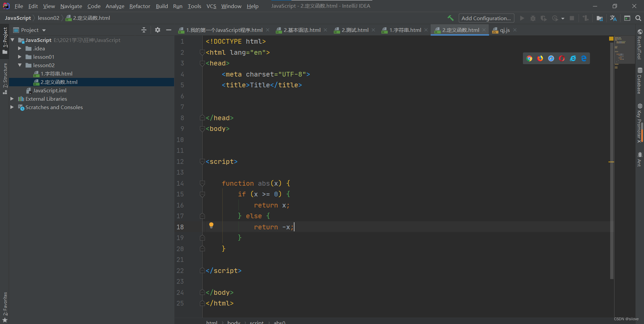Open the Ant side panel

(640, 159)
